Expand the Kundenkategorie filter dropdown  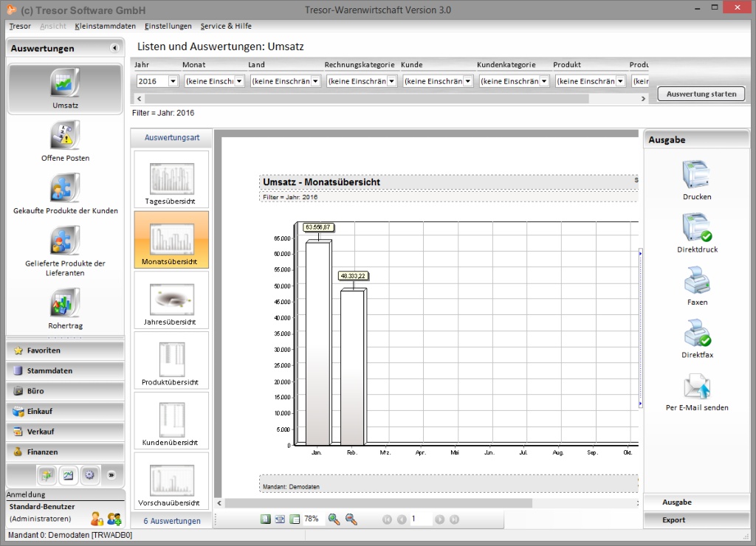click(544, 81)
